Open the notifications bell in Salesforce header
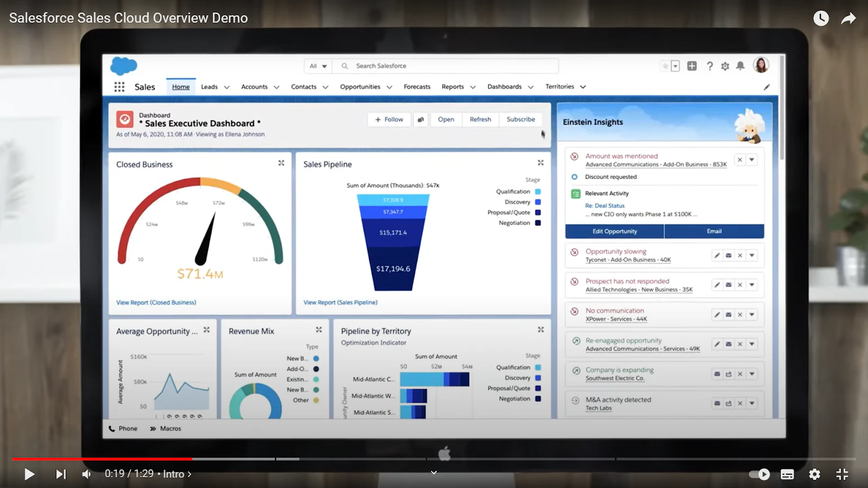868x488 pixels. pyautogui.click(x=741, y=66)
